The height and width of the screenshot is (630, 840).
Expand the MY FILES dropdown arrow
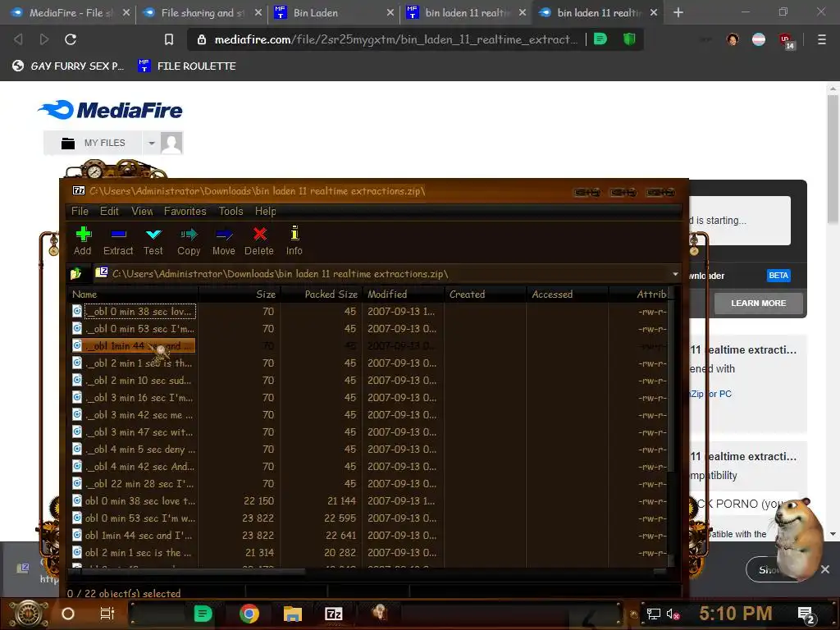tap(151, 143)
